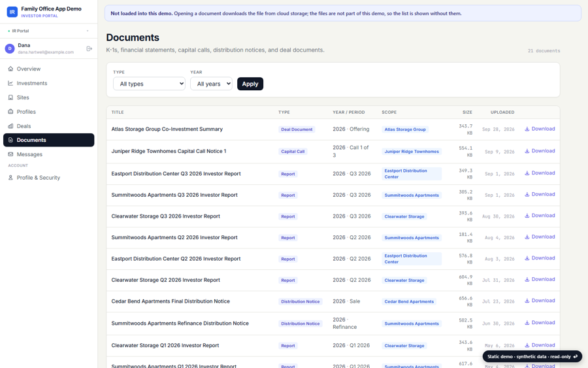The height and width of the screenshot is (368, 588).
Task: Click download icon for Summitwoods Q2 2026 report
Action: point(527,237)
